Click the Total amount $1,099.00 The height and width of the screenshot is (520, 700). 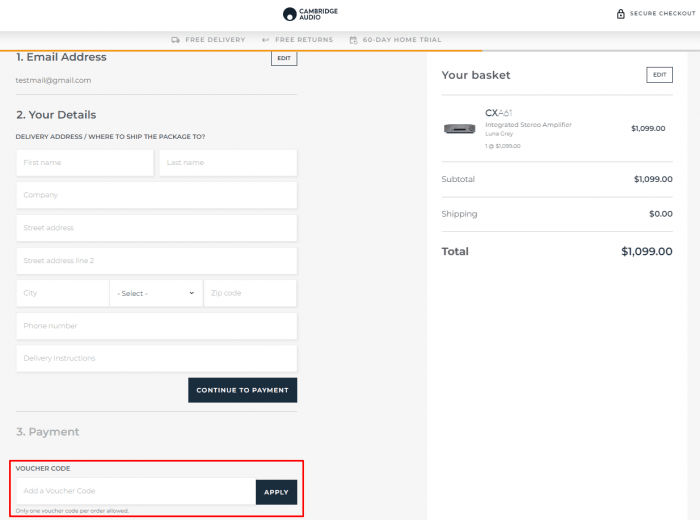tap(646, 251)
